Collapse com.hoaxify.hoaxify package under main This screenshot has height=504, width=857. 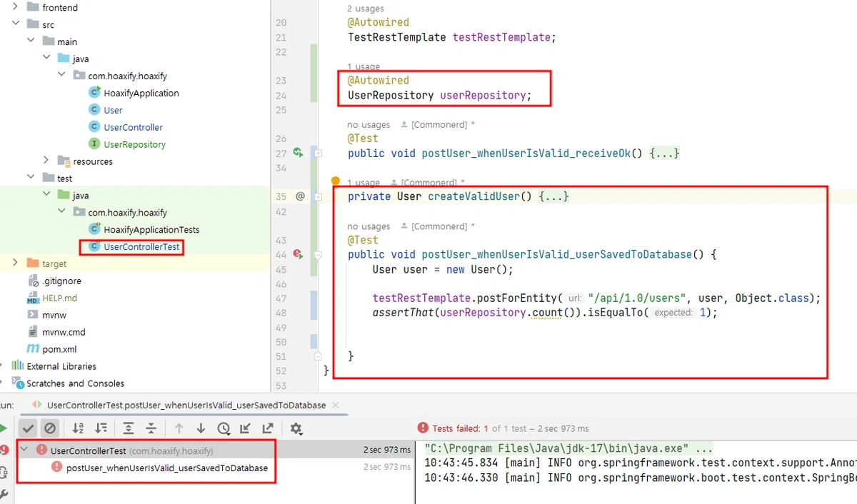pos(62,76)
